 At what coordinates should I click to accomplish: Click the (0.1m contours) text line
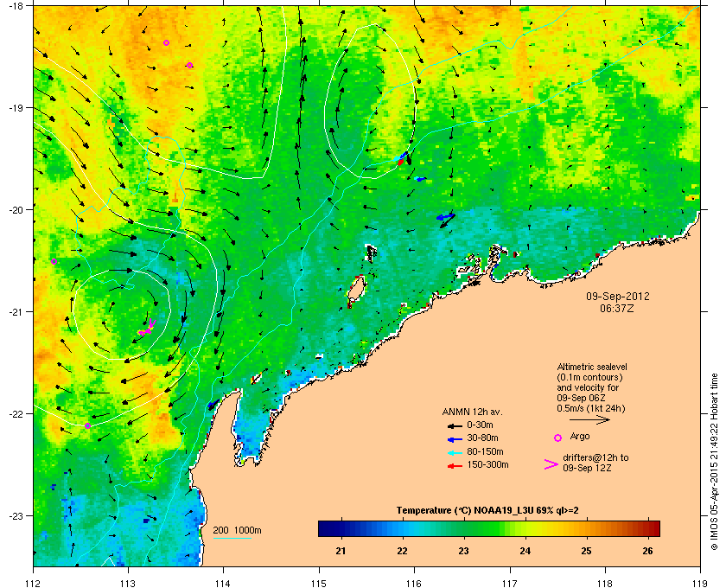tap(589, 377)
